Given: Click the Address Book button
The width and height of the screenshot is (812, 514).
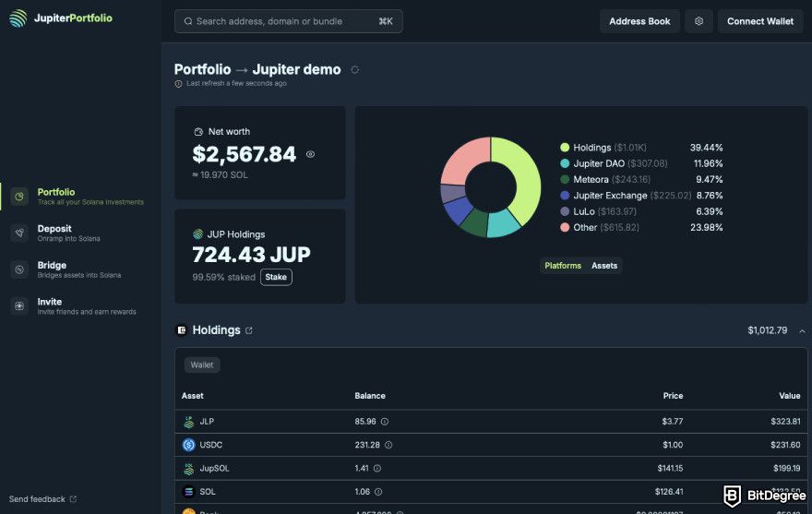Looking at the screenshot, I should click(x=639, y=21).
